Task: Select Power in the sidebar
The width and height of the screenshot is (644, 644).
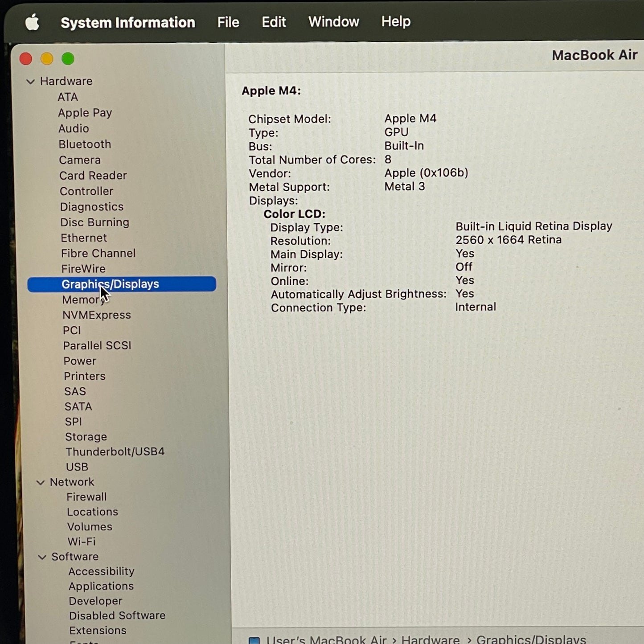Action: [80, 361]
